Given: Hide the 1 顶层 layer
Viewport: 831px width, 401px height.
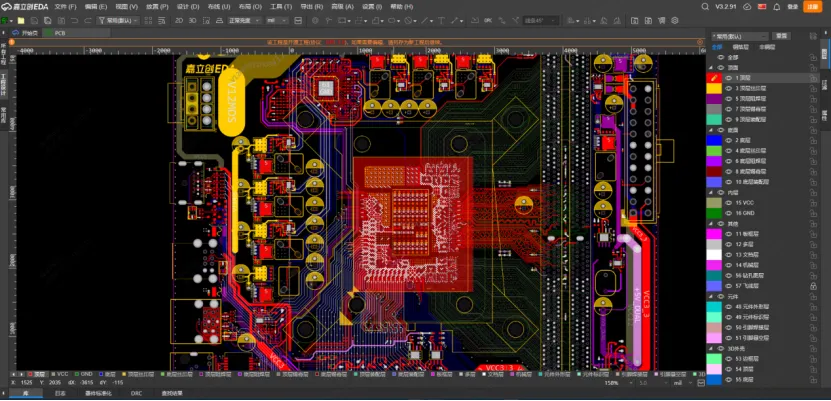Looking at the screenshot, I should 729,78.
